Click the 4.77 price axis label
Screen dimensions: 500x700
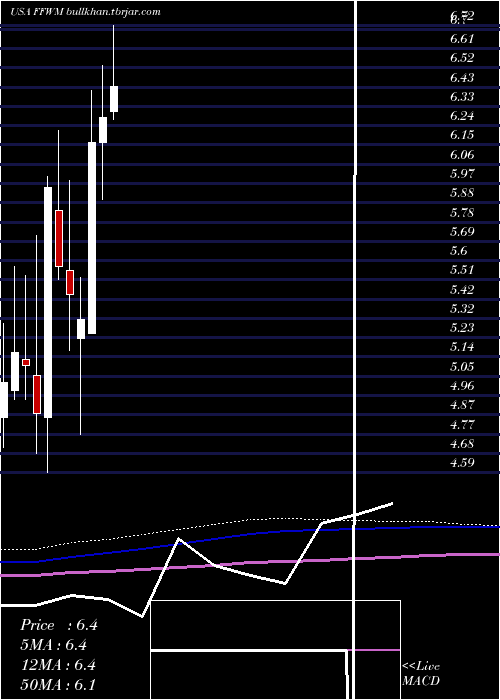462,425
